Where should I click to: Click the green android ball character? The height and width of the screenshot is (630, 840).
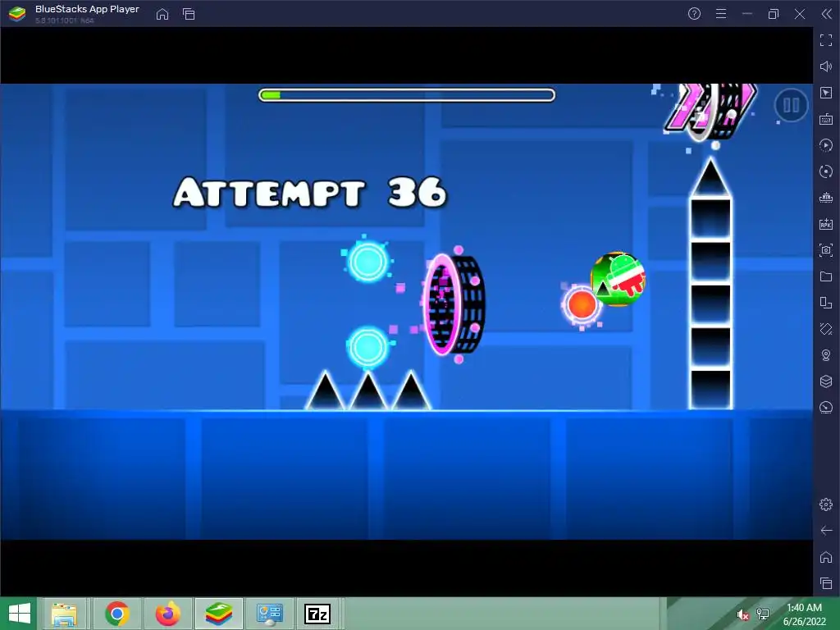pyautogui.click(x=618, y=279)
